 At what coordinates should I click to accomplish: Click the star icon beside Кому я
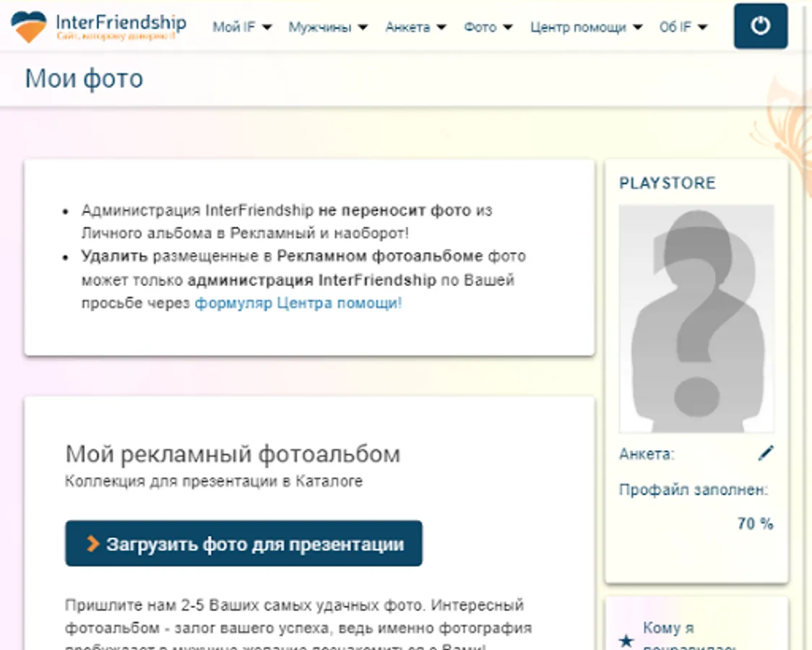coord(626,641)
